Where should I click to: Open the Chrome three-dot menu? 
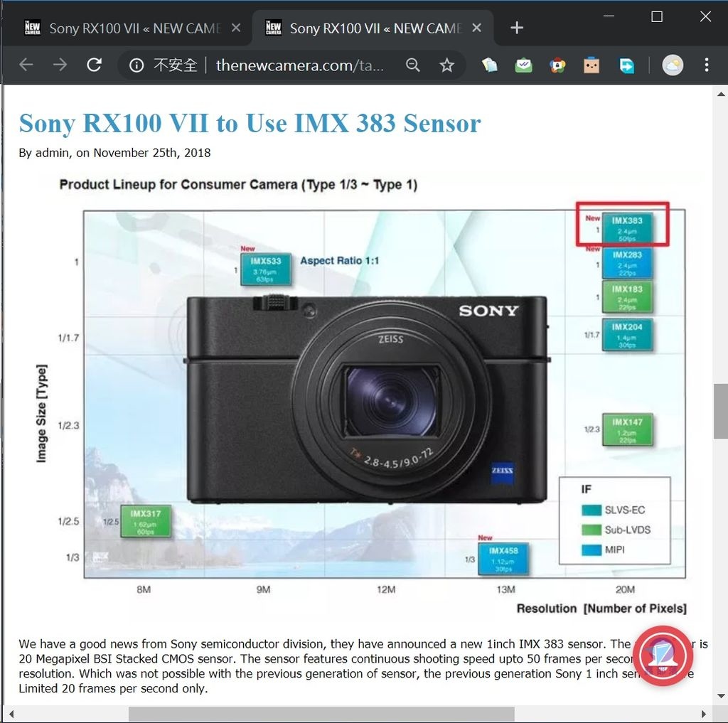click(706, 65)
